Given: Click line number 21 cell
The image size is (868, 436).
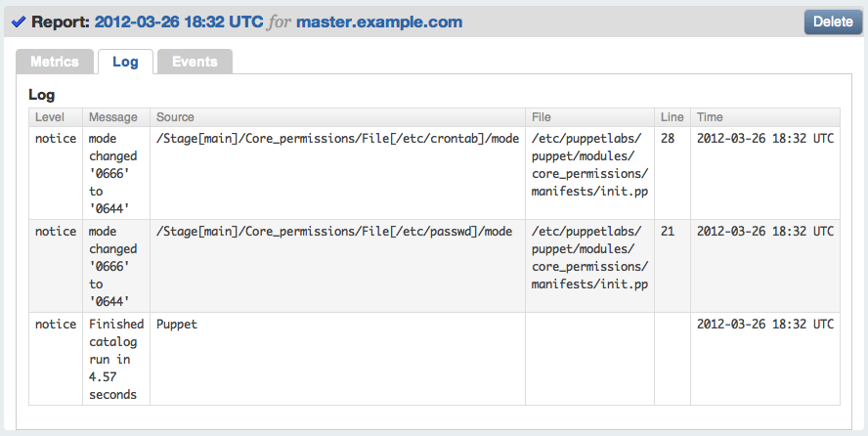Looking at the screenshot, I should (668, 232).
